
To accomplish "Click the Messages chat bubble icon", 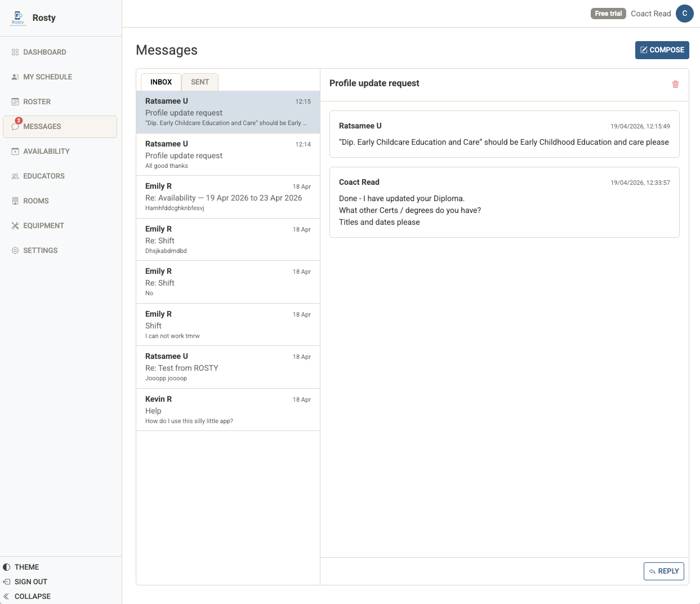I will pyautogui.click(x=15, y=127).
